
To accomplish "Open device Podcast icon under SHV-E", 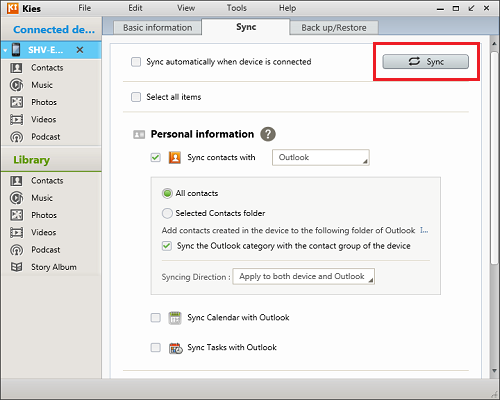I will click(x=16, y=137).
